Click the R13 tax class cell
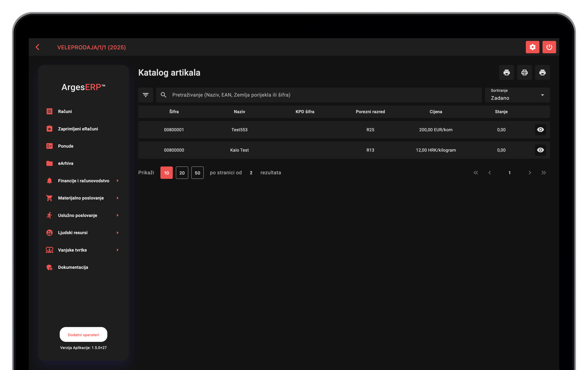Screen dimensions: 588x370 (370, 150)
